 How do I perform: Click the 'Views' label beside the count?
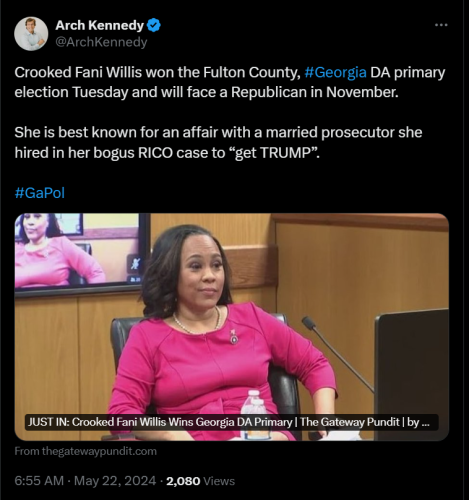(x=219, y=481)
